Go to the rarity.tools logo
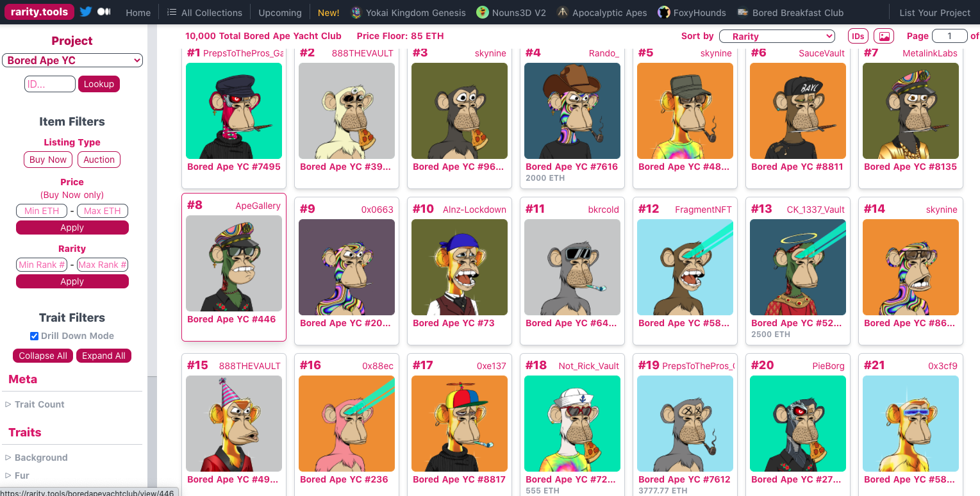This screenshot has width=980, height=496. [40, 12]
